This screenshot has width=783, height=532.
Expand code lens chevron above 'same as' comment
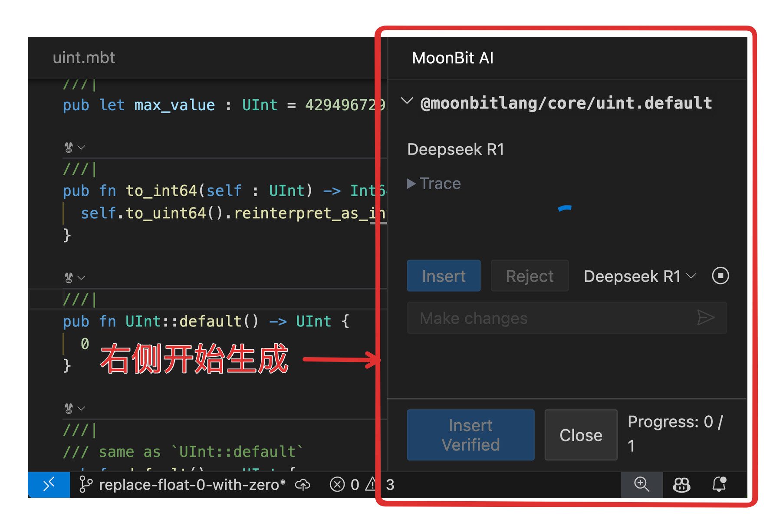[81, 408]
